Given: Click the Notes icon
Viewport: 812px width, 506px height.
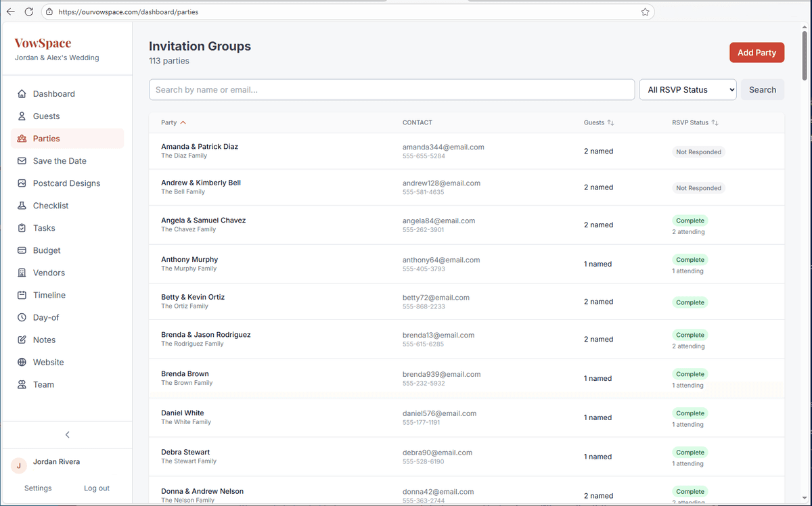Looking at the screenshot, I should 22,339.
